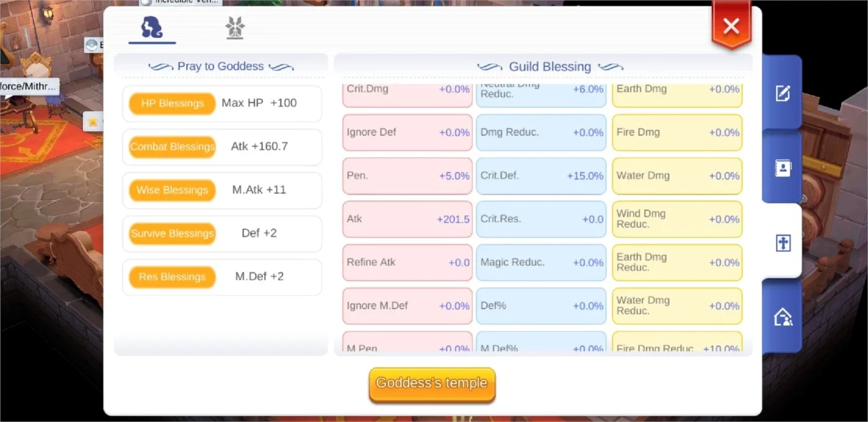Click the Combat Blessings button
The width and height of the screenshot is (868, 422).
pyautogui.click(x=172, y=147)
